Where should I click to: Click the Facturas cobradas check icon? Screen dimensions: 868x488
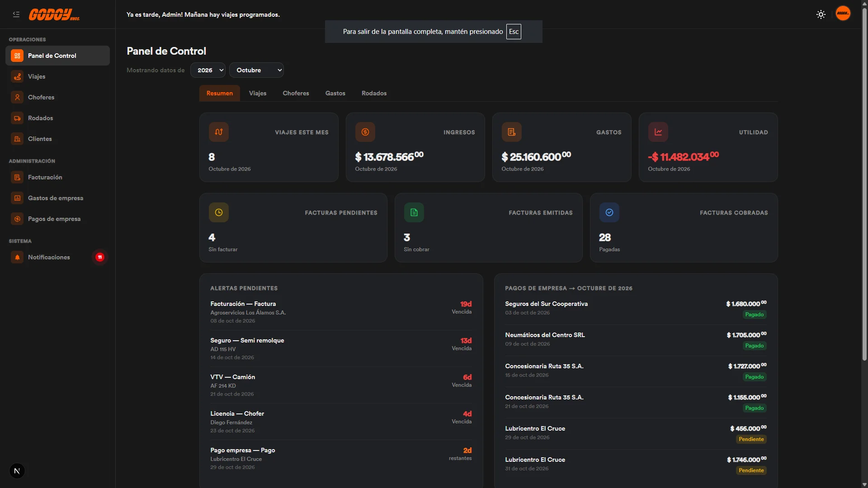pyautogui.click(x=609, y=212)
